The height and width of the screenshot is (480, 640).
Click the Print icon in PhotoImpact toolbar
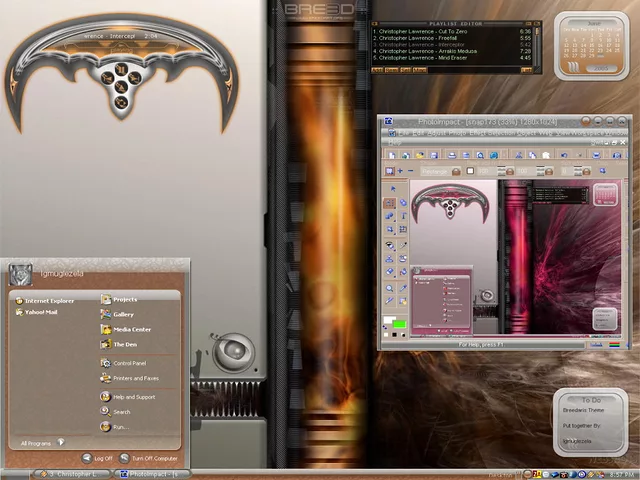pos(452,155)
